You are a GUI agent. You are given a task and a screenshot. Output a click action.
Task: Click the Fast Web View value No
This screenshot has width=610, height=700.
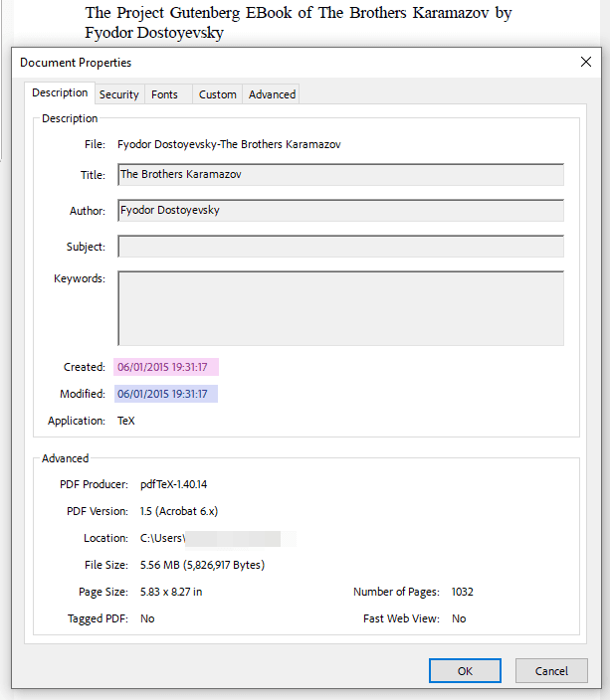459,618
